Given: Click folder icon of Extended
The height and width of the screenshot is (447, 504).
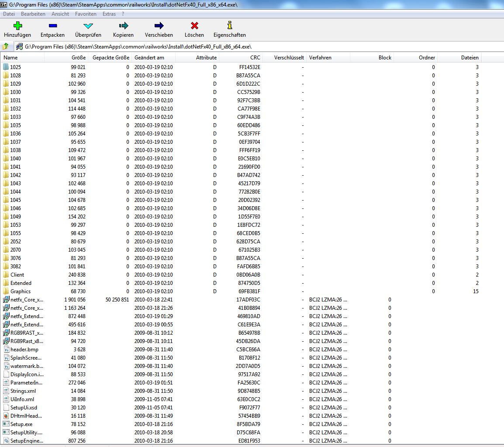Looking at the screenshot, I should click(6, 283).
